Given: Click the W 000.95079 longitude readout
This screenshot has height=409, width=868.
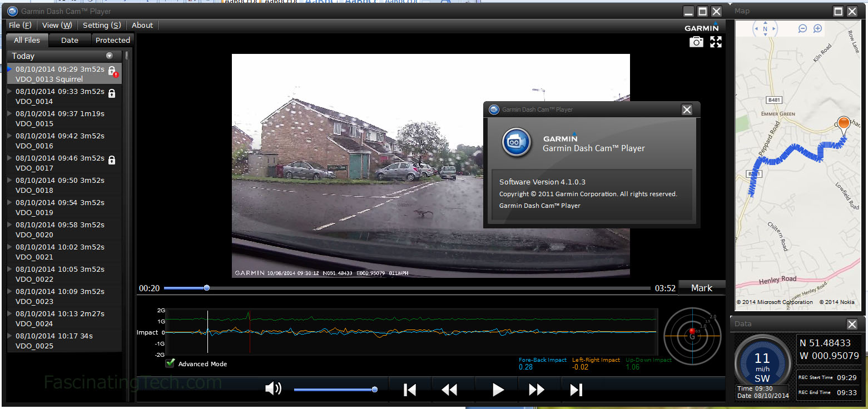Looking at the screenshot, I should [829, 356].
